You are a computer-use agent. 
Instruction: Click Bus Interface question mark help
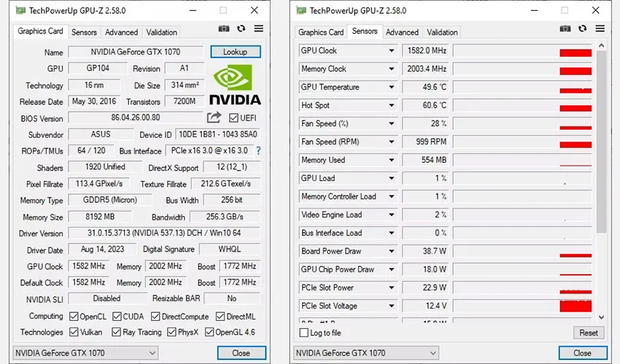point(259,150)
